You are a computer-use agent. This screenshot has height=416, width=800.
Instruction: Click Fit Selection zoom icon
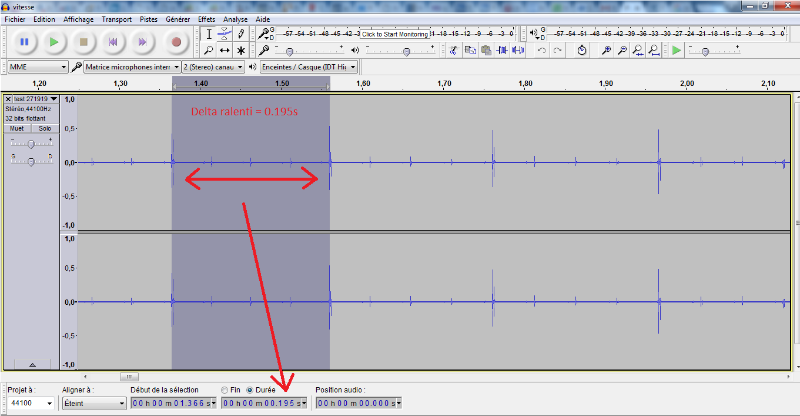[x=638, y=50]
